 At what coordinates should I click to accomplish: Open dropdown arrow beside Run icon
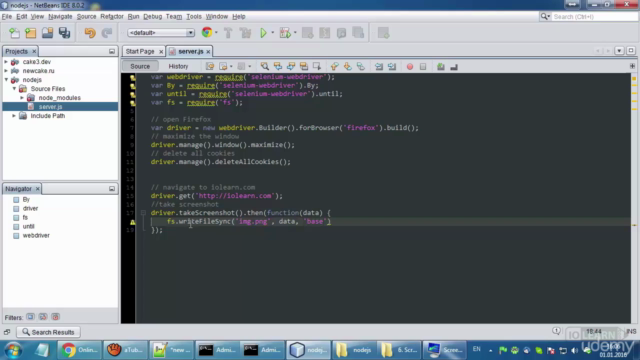tap(273, 33)
